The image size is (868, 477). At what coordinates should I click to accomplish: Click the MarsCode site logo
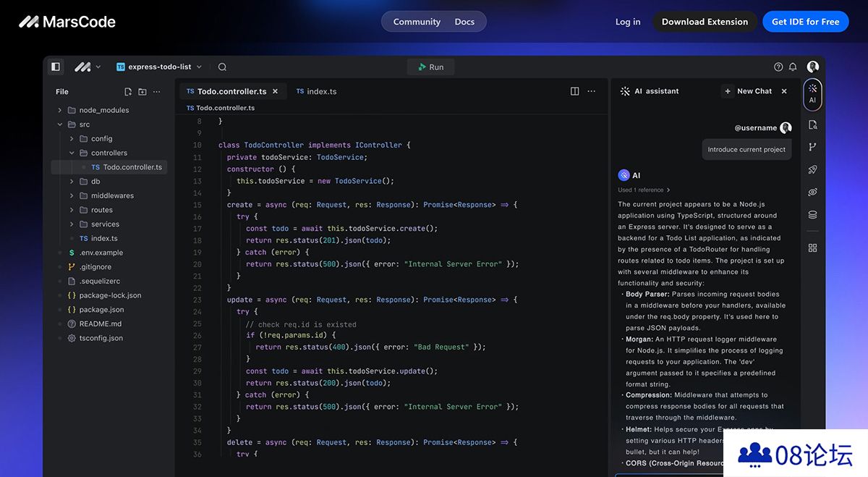tap(67, 22)
